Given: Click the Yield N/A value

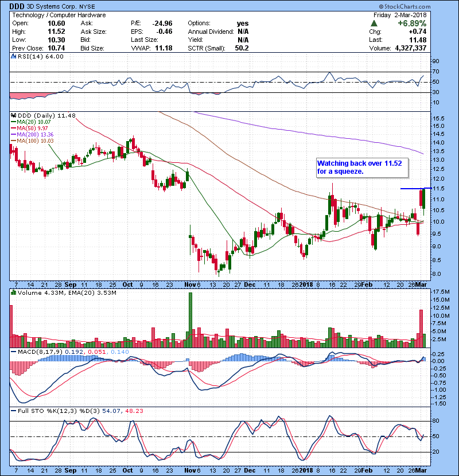Looking at the screenshot, I should (x=243, y=40).
